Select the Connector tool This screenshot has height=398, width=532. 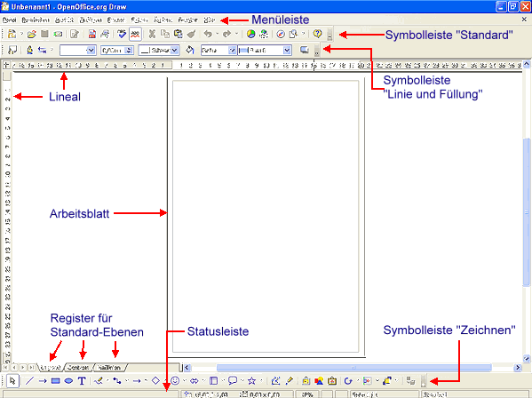(117, 381)
